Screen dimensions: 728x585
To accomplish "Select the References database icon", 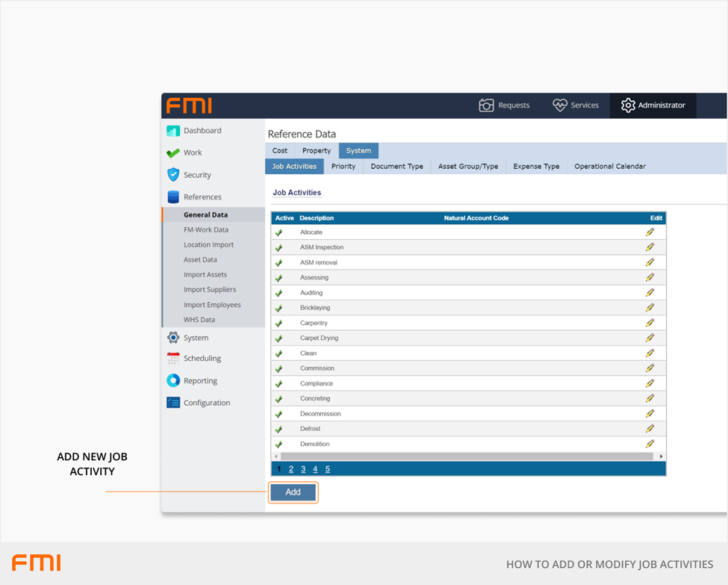I will [x=173, y=197].
